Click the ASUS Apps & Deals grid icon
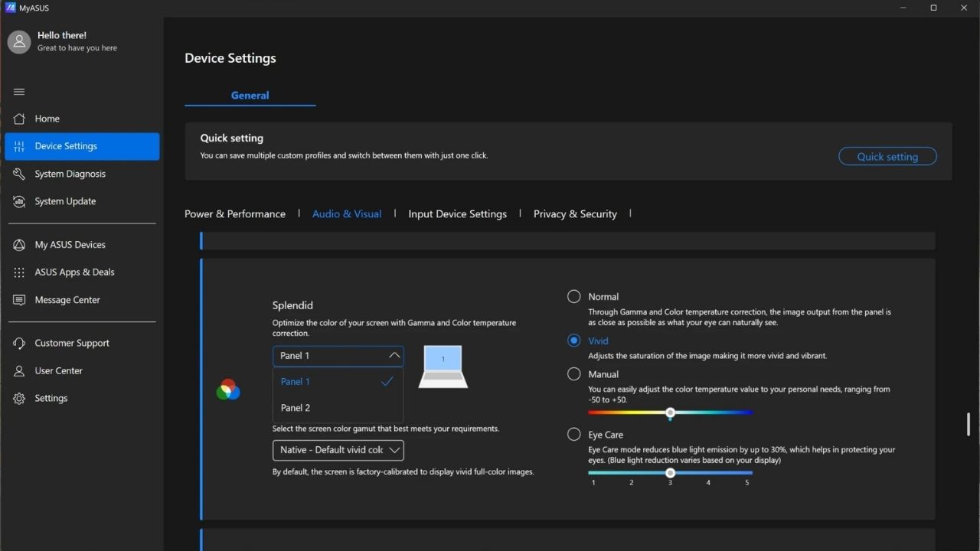980x551 pixels. click(x=19, y=272)
